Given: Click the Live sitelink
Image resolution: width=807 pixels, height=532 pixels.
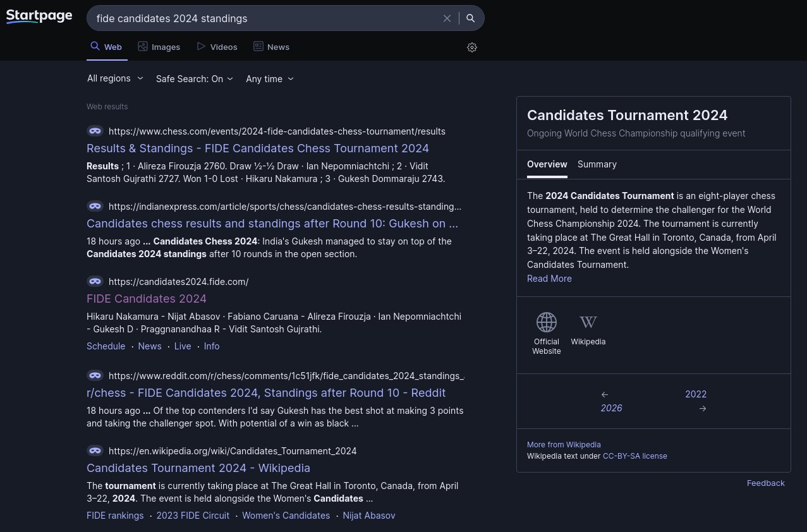Looking at the screenshot, I should pyautogui.click(x=183, y=346).
